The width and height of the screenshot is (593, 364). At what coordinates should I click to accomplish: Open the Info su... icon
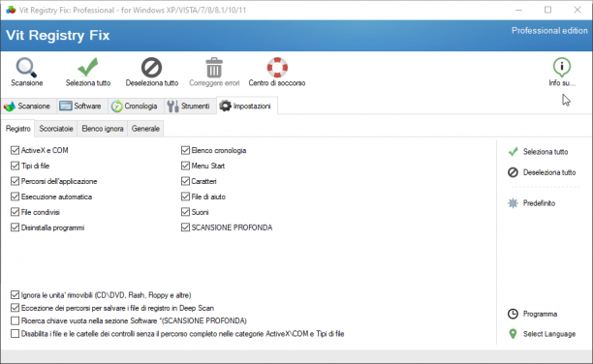pos(562,67)
